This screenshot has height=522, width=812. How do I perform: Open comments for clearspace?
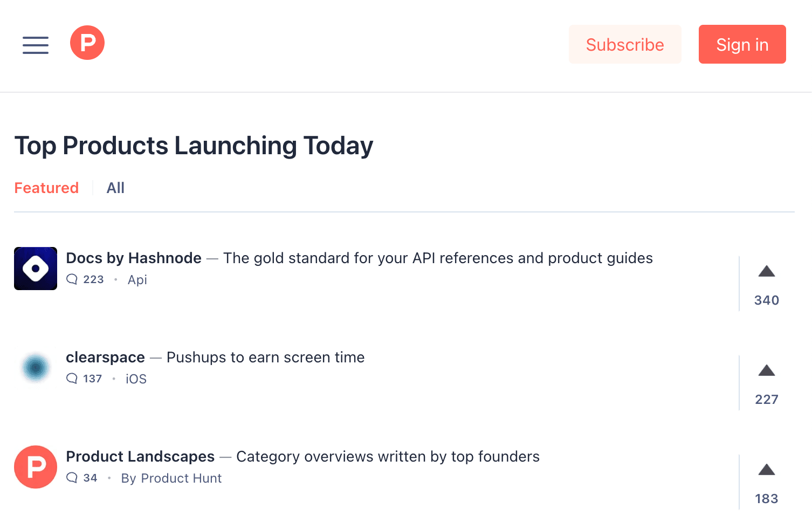(x=84, y=379)
